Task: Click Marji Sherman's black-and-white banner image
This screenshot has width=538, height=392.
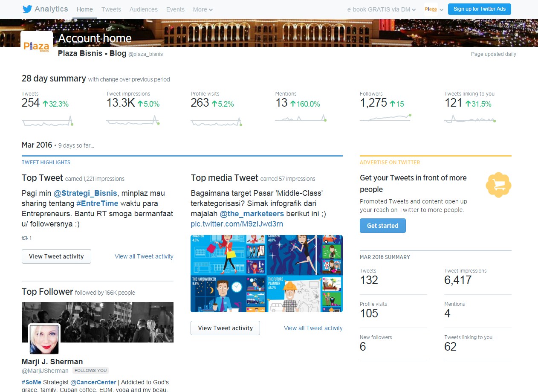Action: (98, 322)
